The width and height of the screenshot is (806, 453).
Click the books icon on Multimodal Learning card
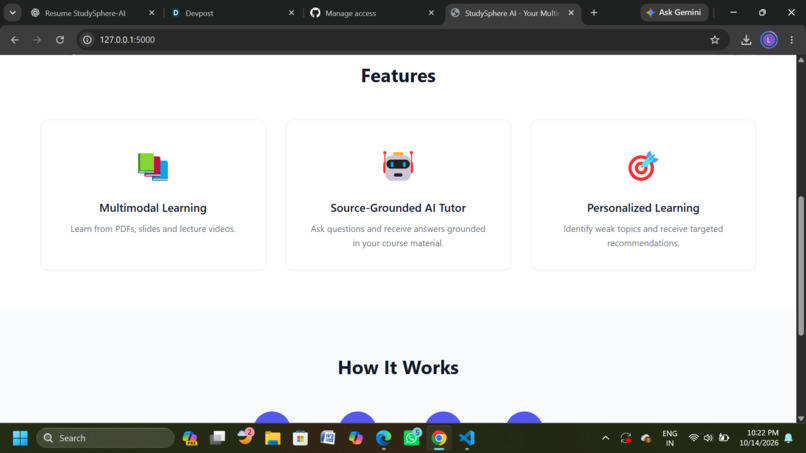[153, 167]
